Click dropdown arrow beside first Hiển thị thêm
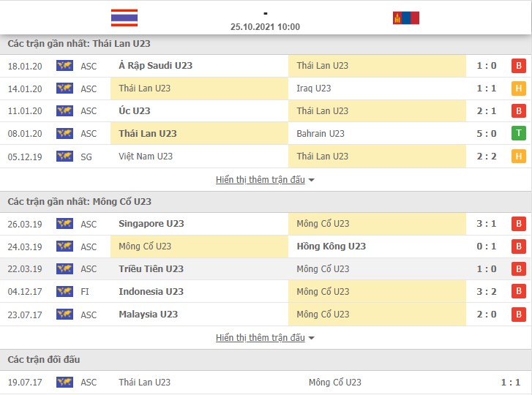Image resolution: width=532 pixels, height=395 pixels. (x=312, y=180)
